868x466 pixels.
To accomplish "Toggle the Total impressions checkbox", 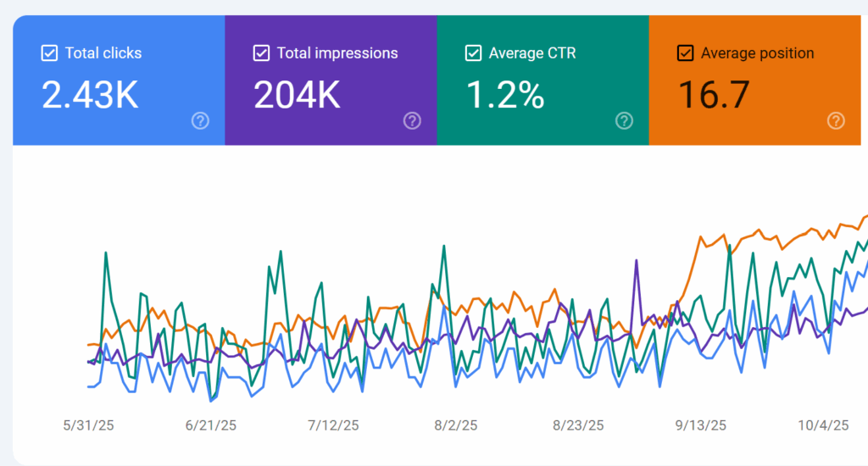I will (262, 53).
